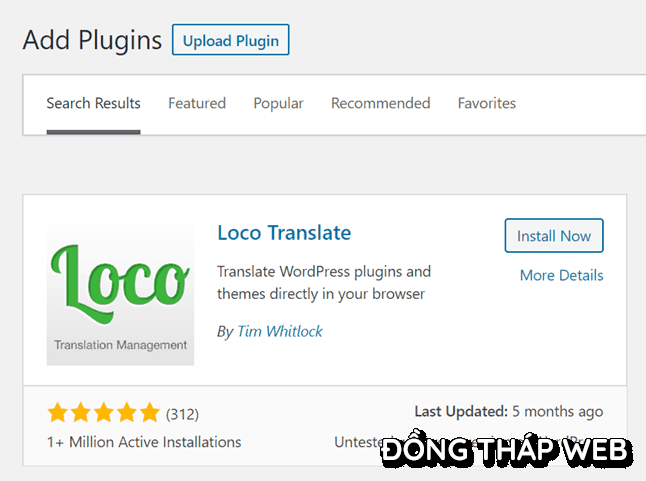
Task: Click the 1+ Million Active Installations text
Action: click(x=144, y=441)
